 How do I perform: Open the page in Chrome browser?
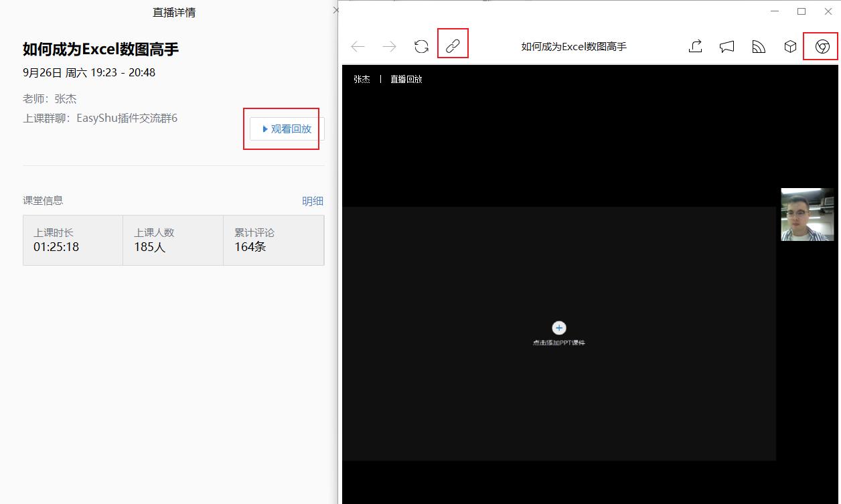tap(820, 46)
